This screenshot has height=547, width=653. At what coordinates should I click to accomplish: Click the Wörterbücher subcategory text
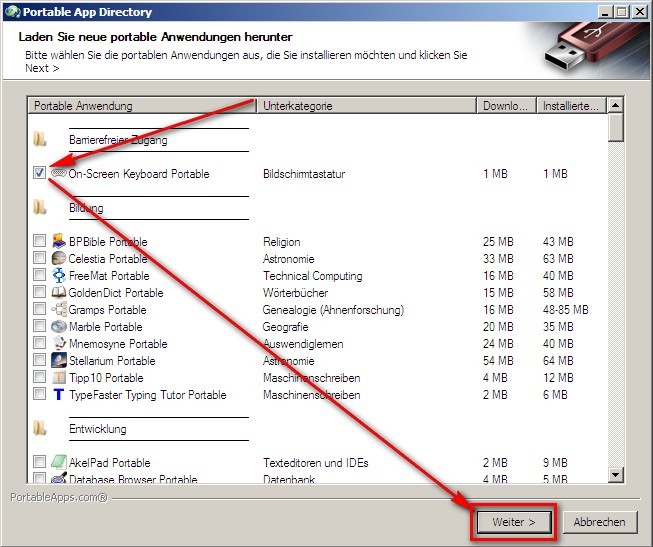295,293
